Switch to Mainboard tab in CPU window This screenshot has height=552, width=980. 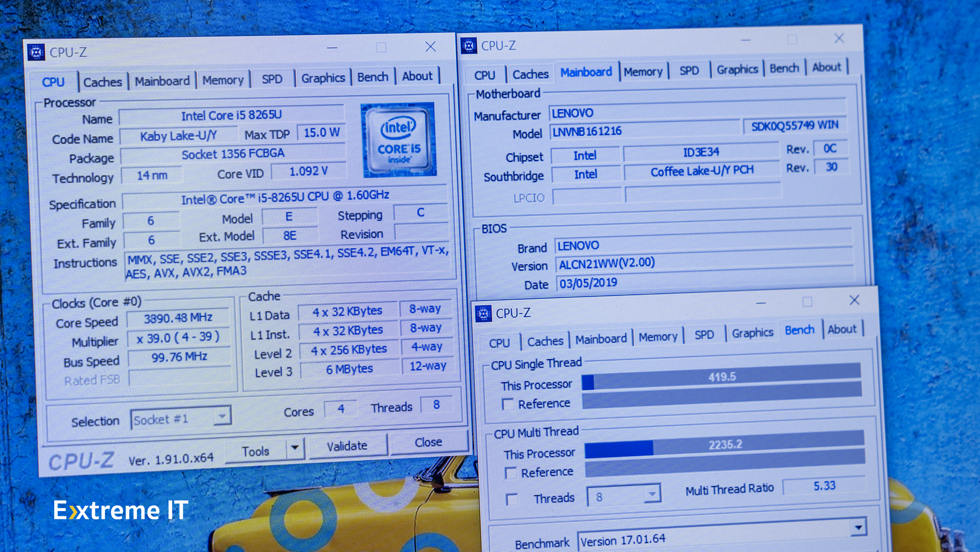coord(162,81)
